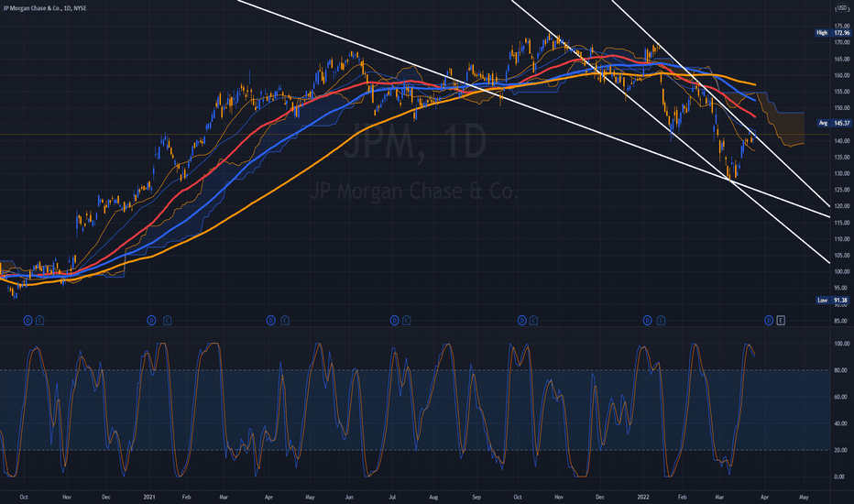This screenshot has height=504, width=854.
Task: Open the earnings marker near January 2022
Action: coord(661,321)
